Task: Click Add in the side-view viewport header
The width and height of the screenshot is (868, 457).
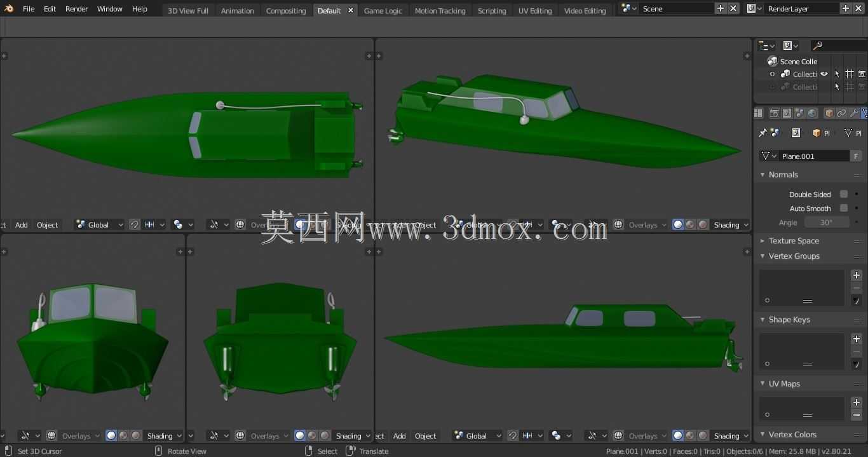Action: coord(400,436)
